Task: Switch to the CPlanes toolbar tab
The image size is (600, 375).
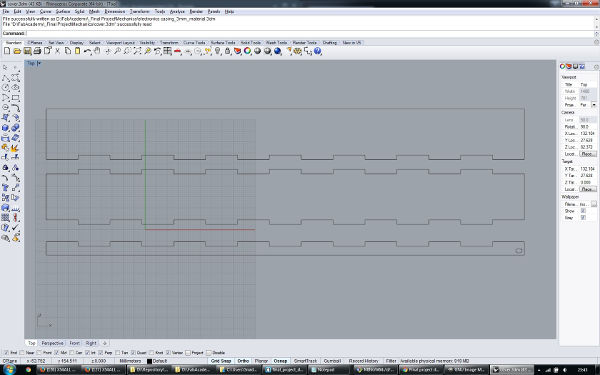Action: (x=35, y=42)
